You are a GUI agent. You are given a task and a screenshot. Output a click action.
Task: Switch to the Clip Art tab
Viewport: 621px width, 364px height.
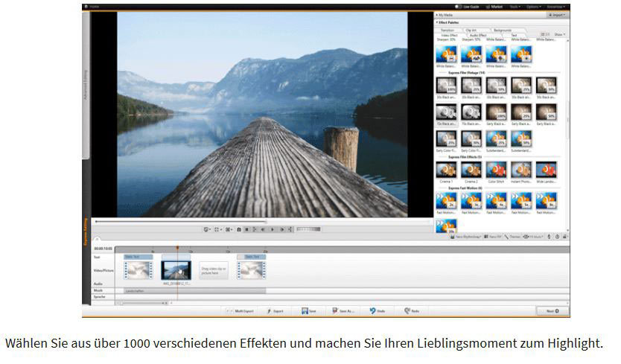coord(471,30)
